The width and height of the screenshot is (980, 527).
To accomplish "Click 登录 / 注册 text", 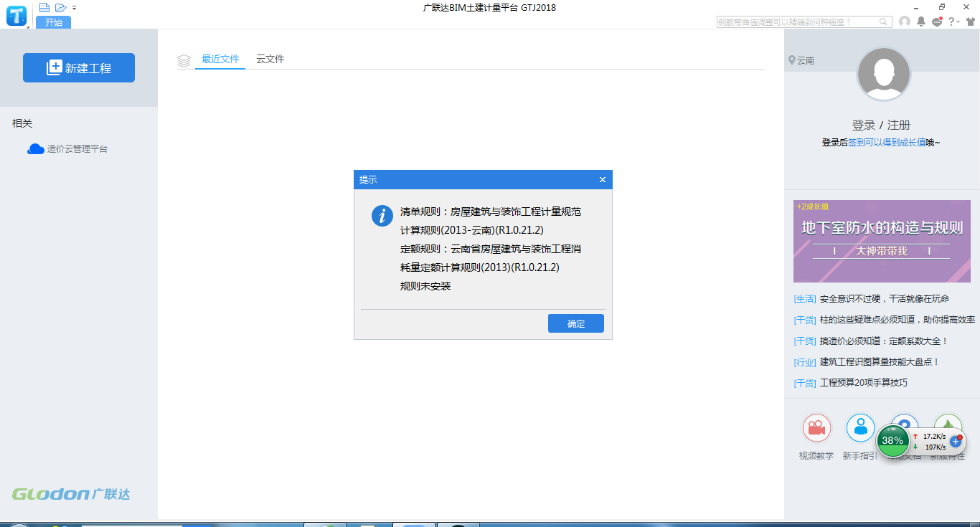I will 881,125.
